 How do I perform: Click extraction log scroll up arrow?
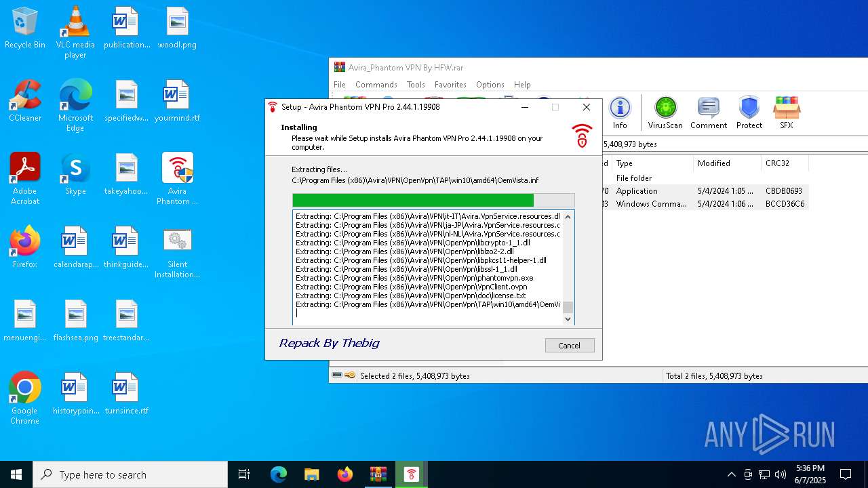pyautogui.click(x=568, y=217)
